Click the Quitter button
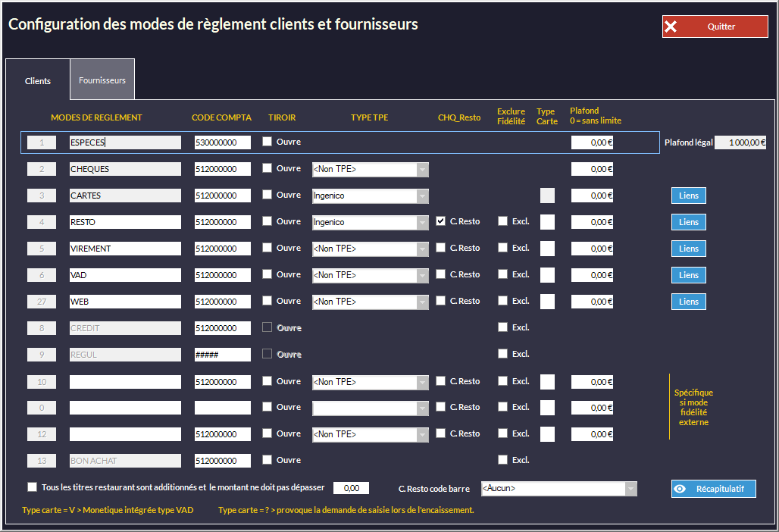The image size is (779, 532). click(x=715, y=27)
